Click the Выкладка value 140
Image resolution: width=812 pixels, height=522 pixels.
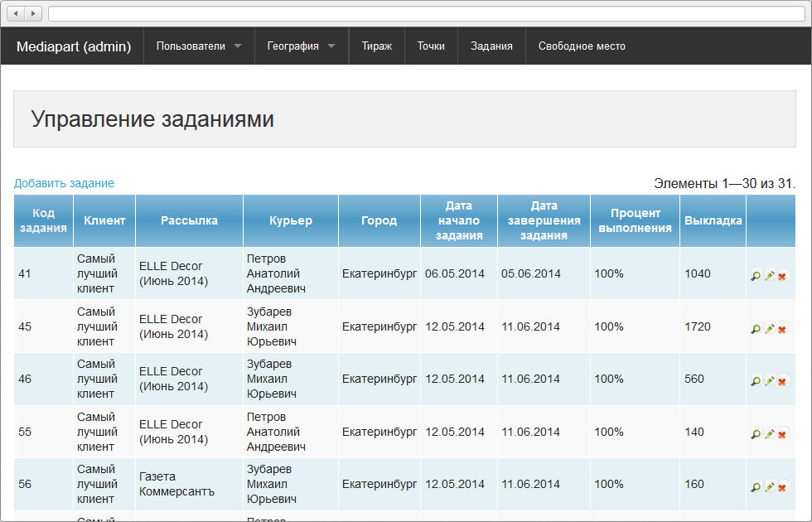click(694, 432)
